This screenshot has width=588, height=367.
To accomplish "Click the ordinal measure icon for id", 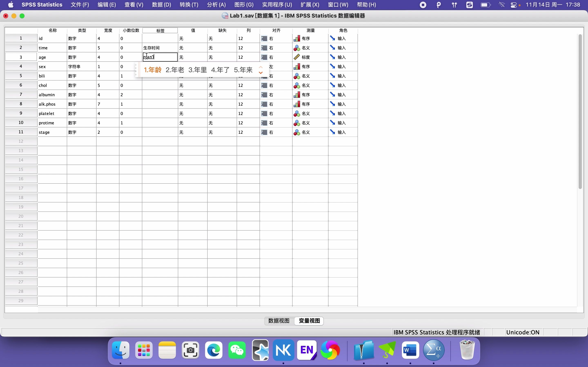I will pyautogui.click(x=297, y=38).
